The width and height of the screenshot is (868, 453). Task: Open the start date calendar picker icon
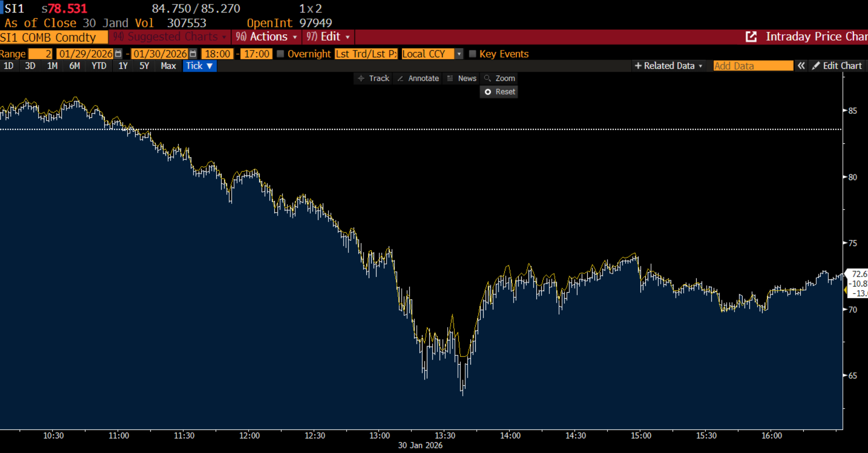pyautogui.click(x=118, y=54)
